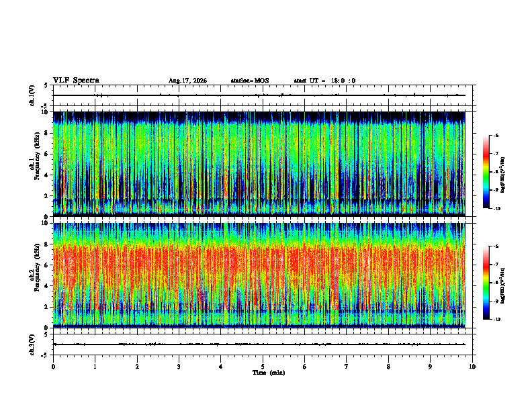Click the '-10' label on ch.1 colorbar

(x=496, y=209)
